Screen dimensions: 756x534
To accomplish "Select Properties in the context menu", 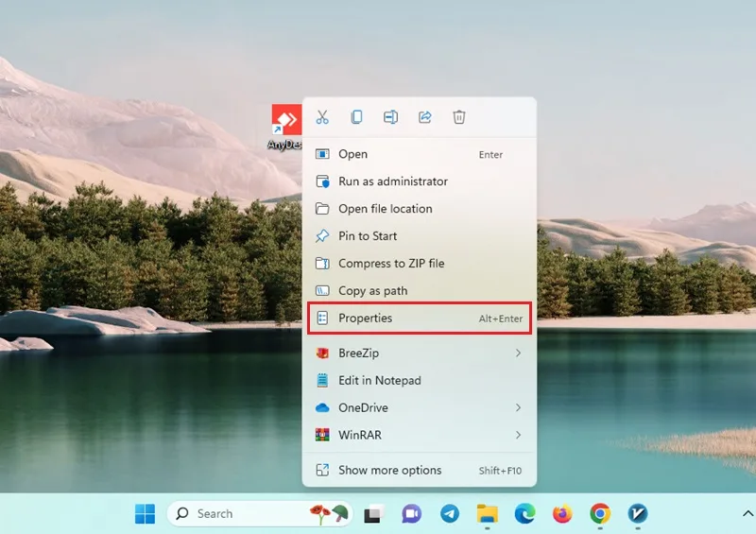I will pos(419,319).
